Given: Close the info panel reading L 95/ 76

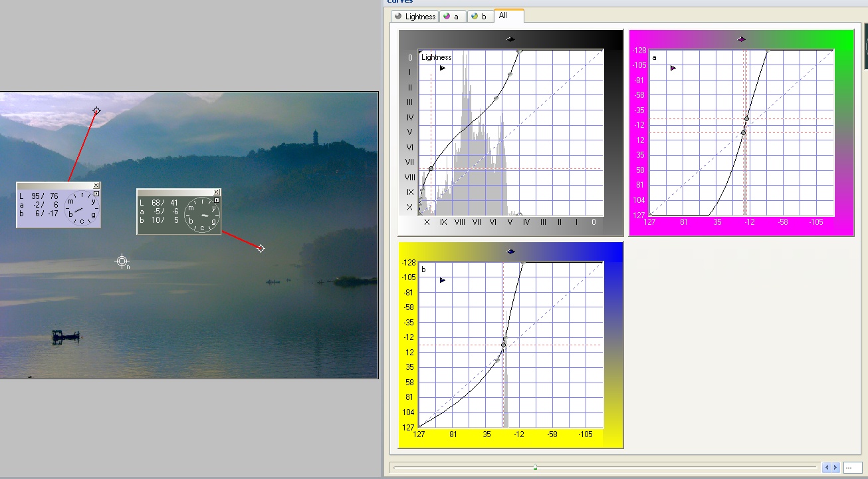Looking at the screenshot, I should click(x=96, y=186).
